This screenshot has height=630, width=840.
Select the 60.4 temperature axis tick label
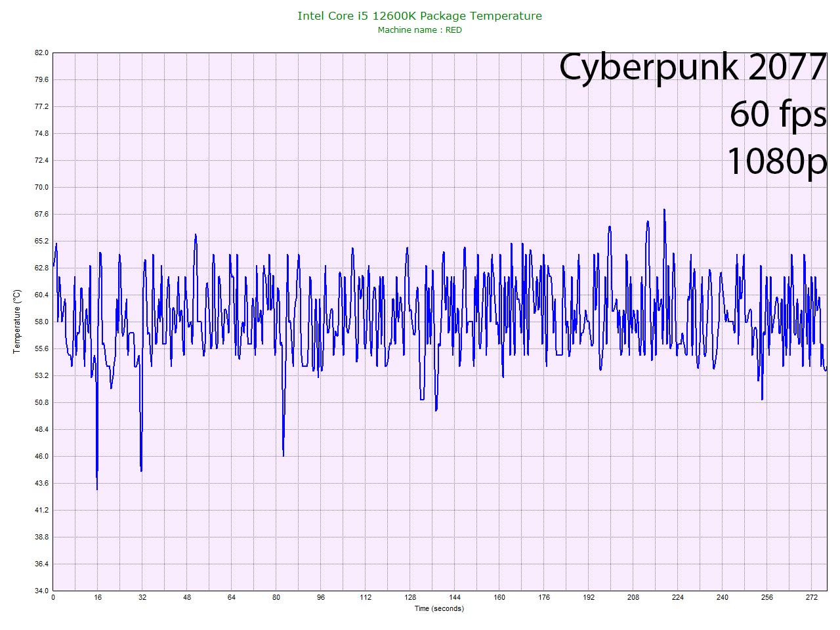tap(41, 295)
